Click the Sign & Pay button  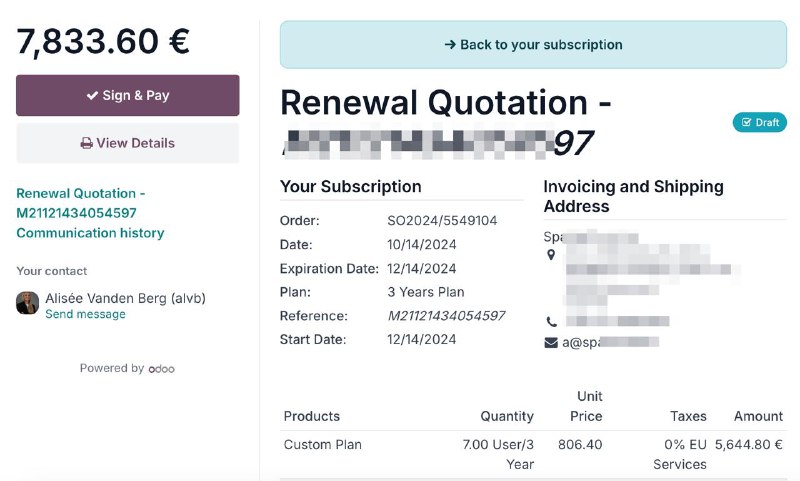click(128, 95)
